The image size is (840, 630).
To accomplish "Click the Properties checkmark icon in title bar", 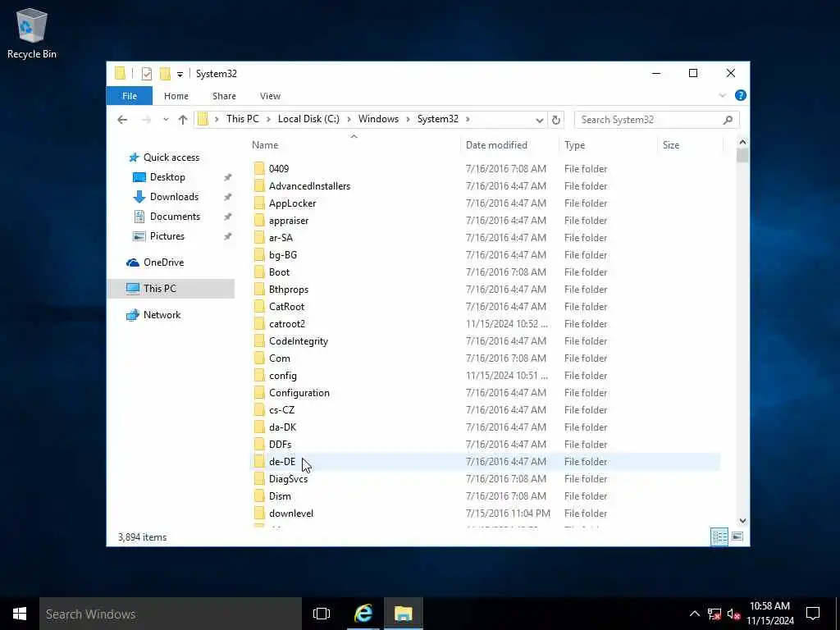I will coord(146,74).
